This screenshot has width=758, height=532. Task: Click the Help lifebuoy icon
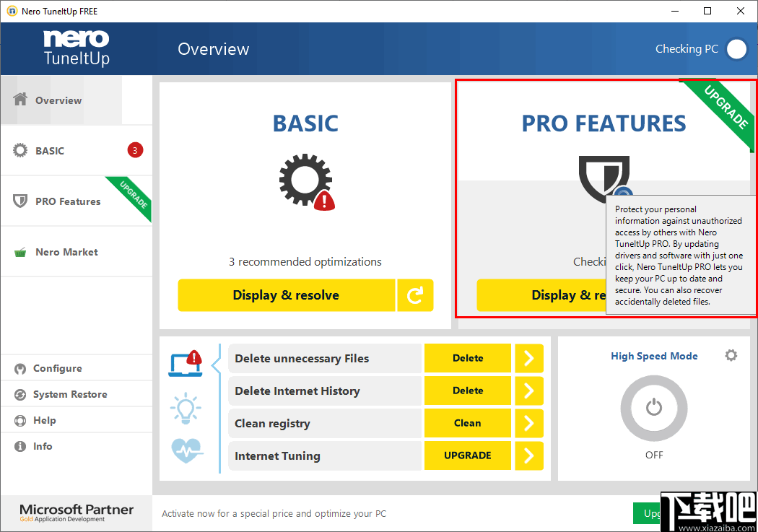pyautogui.click(x=20, y=421)
